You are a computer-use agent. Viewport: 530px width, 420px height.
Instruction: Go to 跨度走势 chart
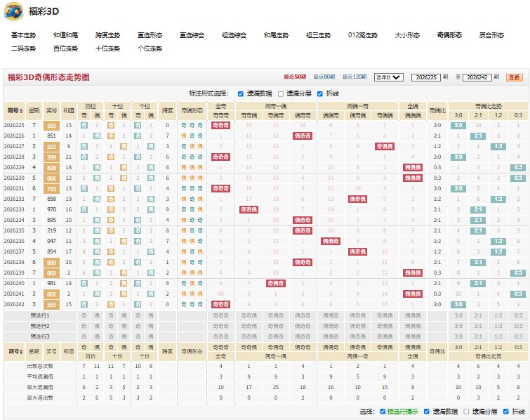[107, 35]
